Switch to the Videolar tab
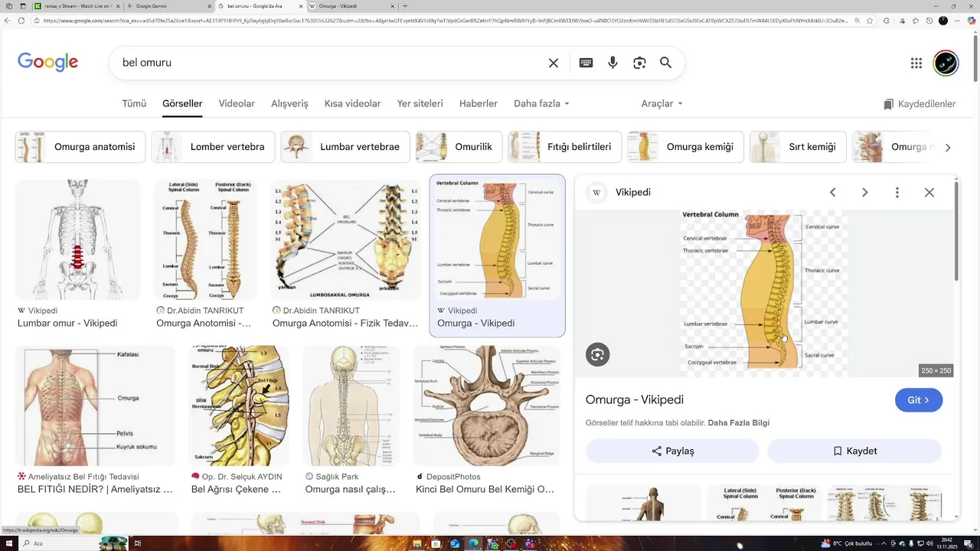This screenshot has width=980, height=551. click(x=237, y=103)
